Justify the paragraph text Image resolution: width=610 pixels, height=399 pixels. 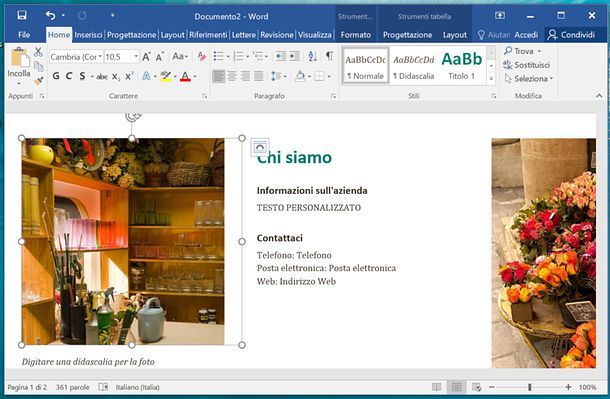click(259, 76)
